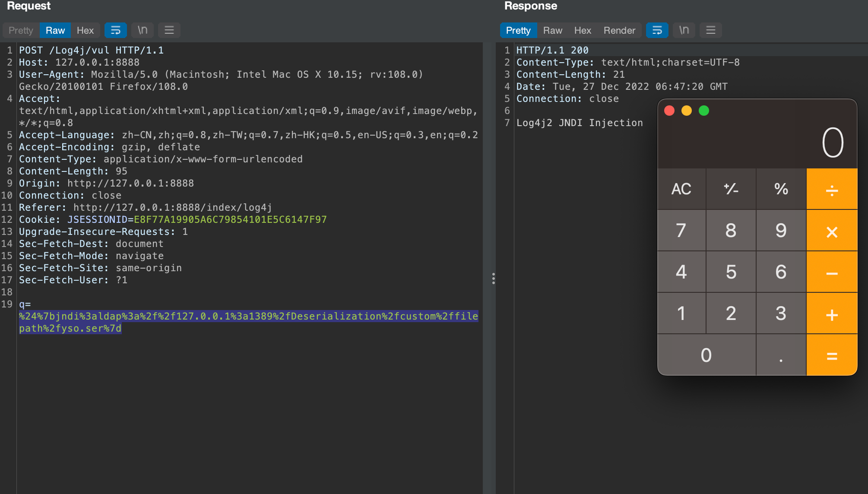
Task: Open the Response panel hamburger options menu
Action: click(x=711, y=30)
